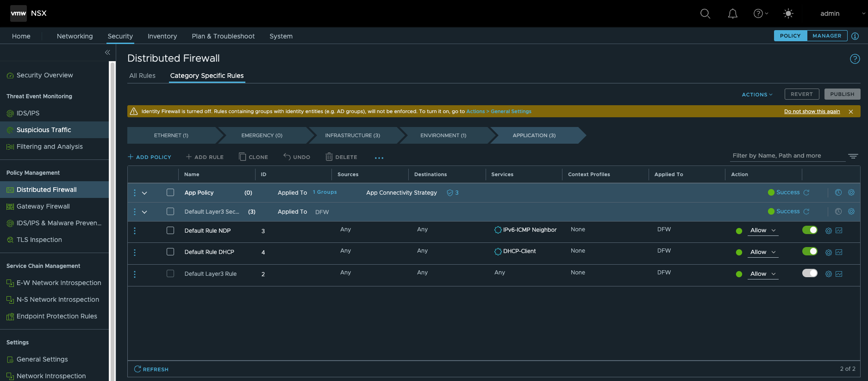Switch to the All Rules tab
Image resolution: width=868 pixels, height=381 pixels.
pyautogui.click(x=142, y=76)
